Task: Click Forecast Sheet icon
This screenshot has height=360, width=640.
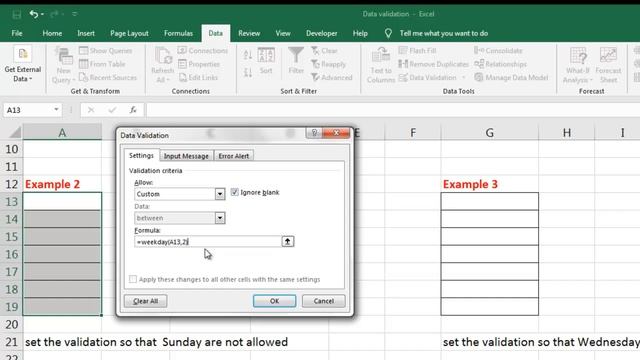Action: click(x=608, y=65)
